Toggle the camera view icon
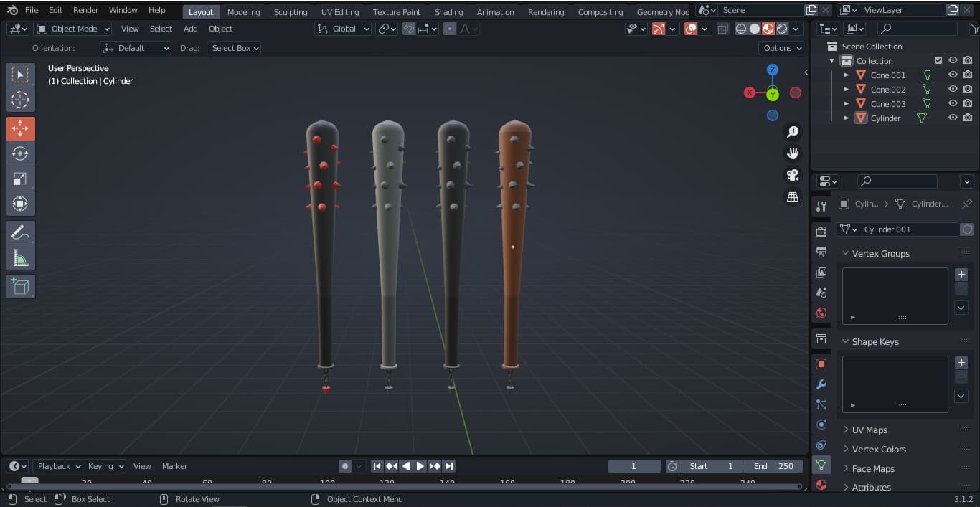The image size is (980, 507). (793, 175)
